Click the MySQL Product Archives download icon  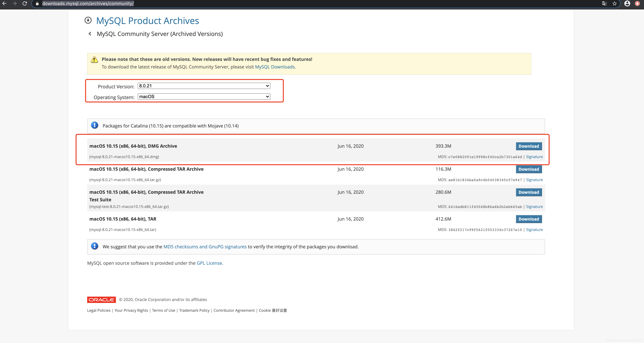click(88, 20)
